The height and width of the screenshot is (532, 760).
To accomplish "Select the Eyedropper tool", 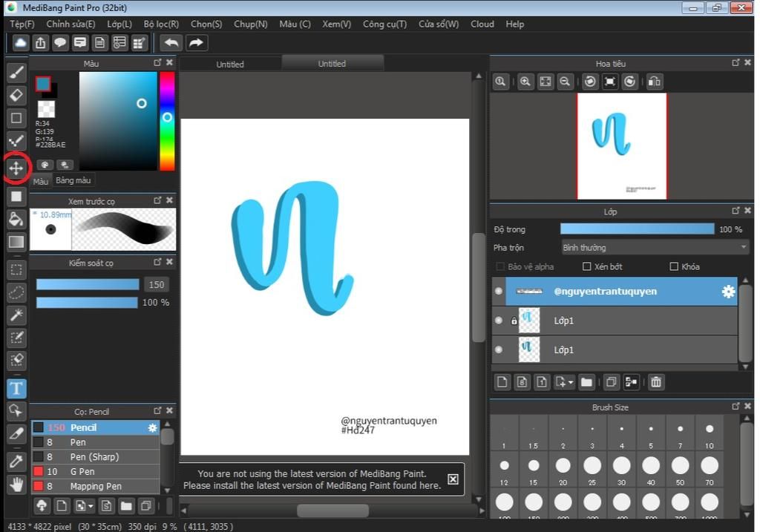I will tap(16, 462).
